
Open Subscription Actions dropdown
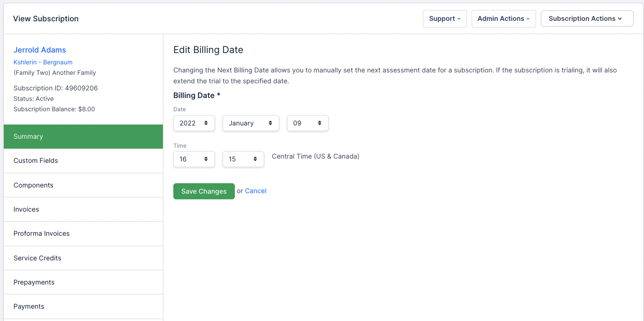[587, 18]
